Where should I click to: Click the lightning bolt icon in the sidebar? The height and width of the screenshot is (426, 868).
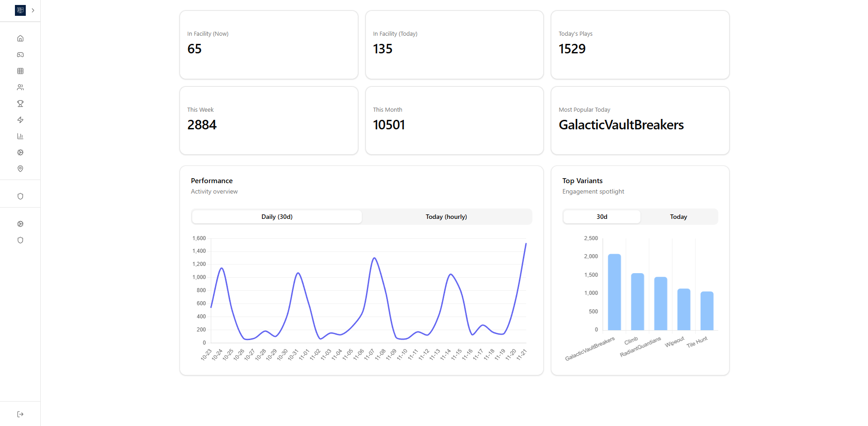(x=20, y=120)
